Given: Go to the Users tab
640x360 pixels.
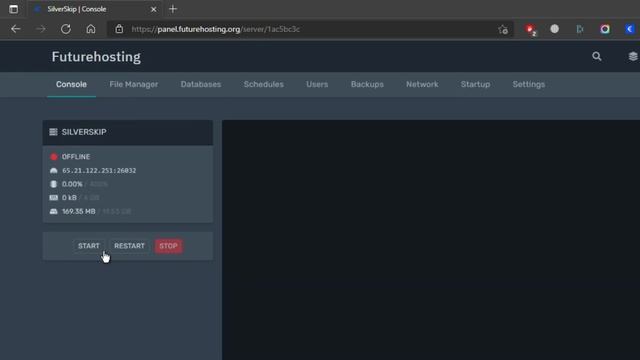Looking at the screenshot, I should 317,84.
